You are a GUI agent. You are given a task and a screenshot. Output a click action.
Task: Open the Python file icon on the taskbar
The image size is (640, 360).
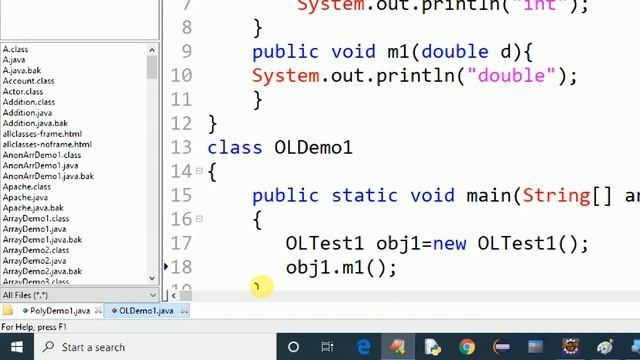click(433, 347)
